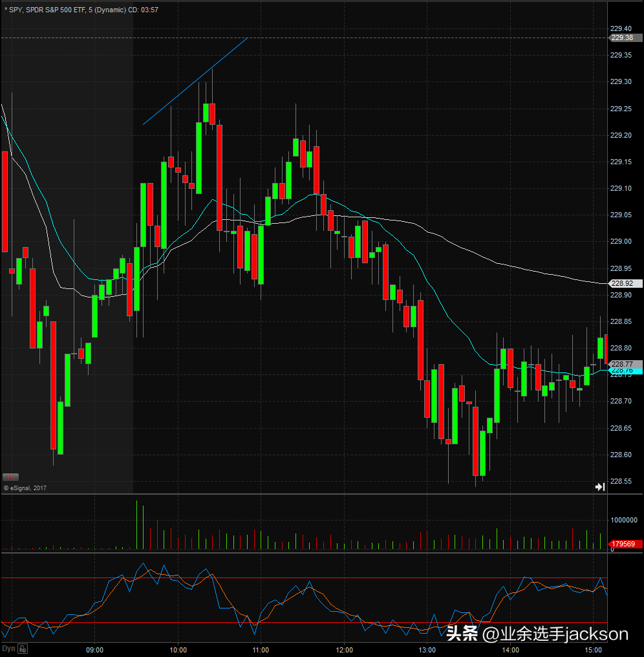Click the 229.25 price axis label
The height and width of the screenshot is (657, 644).
(621, 109)
